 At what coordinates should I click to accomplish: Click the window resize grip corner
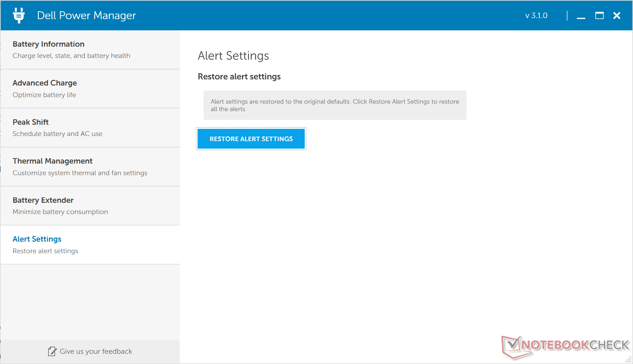click(x=628, y=360)
